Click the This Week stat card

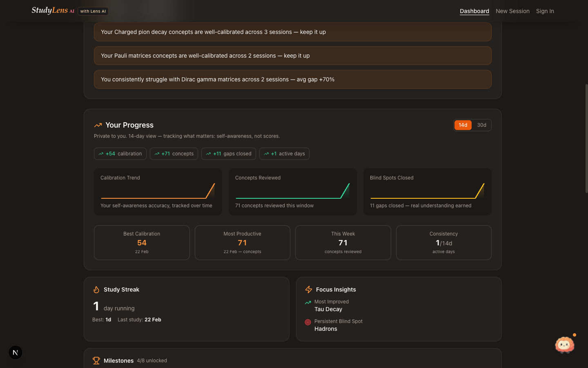[x=343, y=242]
